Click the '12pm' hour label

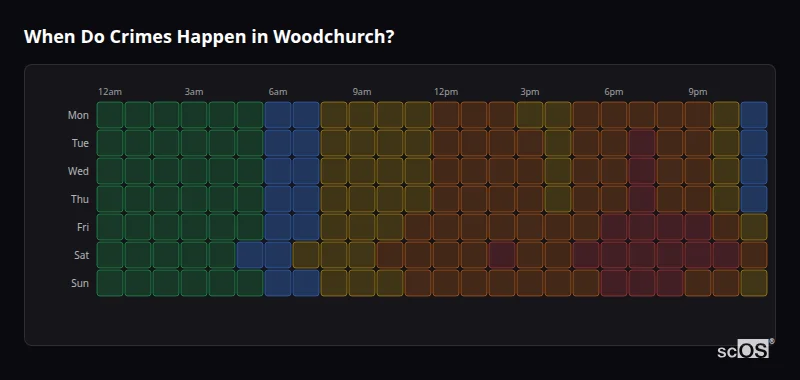point(446,92)
